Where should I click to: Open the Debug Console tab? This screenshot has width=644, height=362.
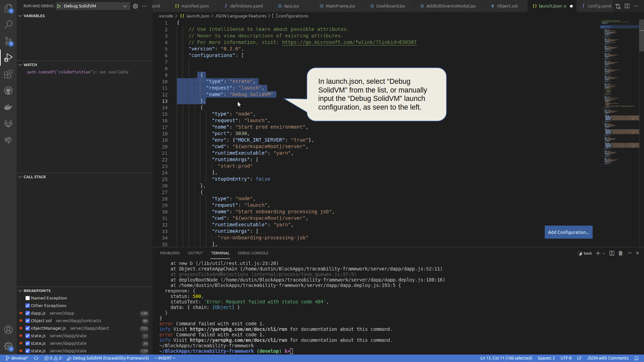[x=254, y=253]
